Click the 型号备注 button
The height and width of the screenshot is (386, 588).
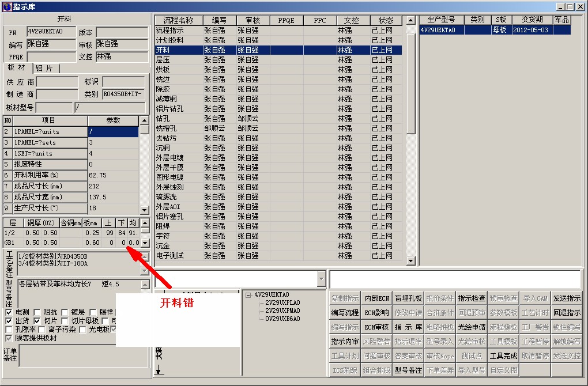pos(408,370)
